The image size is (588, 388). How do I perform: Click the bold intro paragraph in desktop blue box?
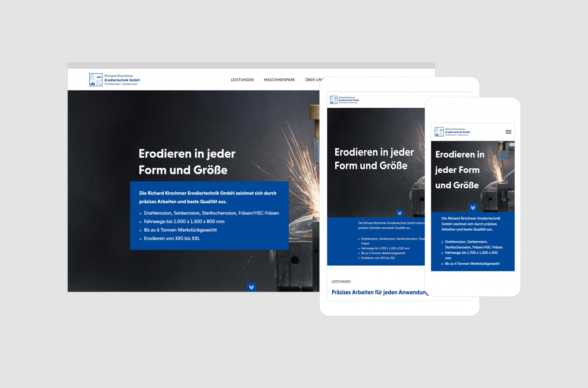(x=208, y=197)
